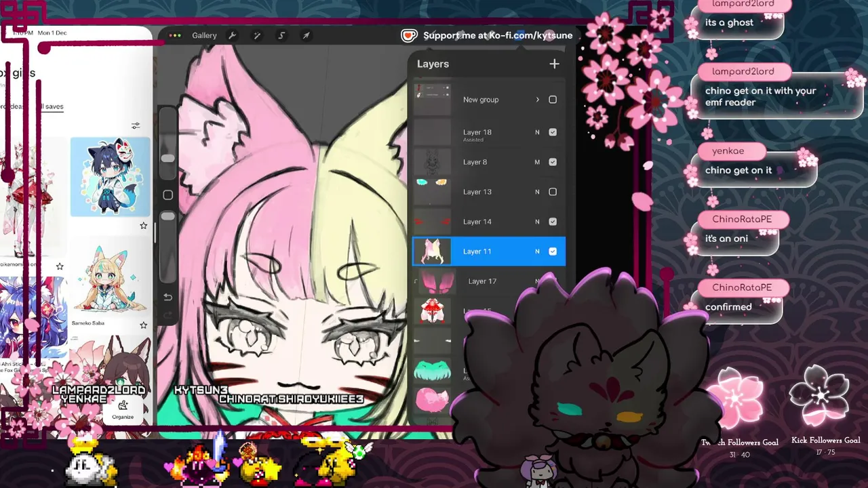Open Layer 8 blend mode M

tap(537, 162)
